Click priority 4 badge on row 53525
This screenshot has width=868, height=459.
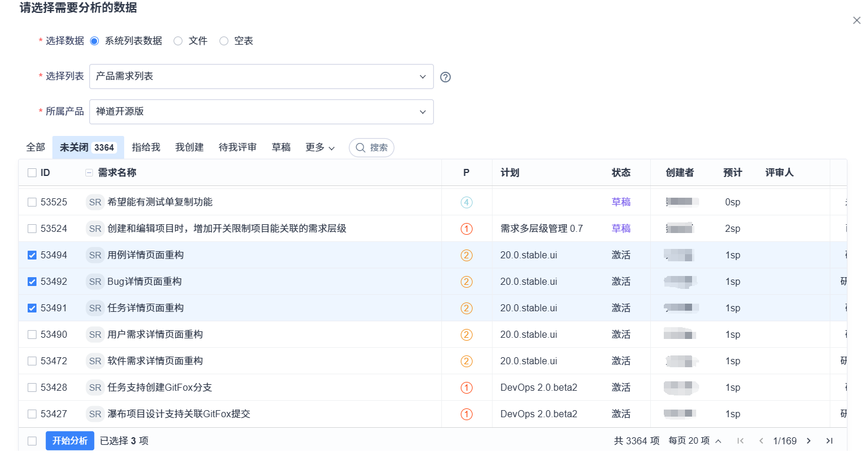466,202
